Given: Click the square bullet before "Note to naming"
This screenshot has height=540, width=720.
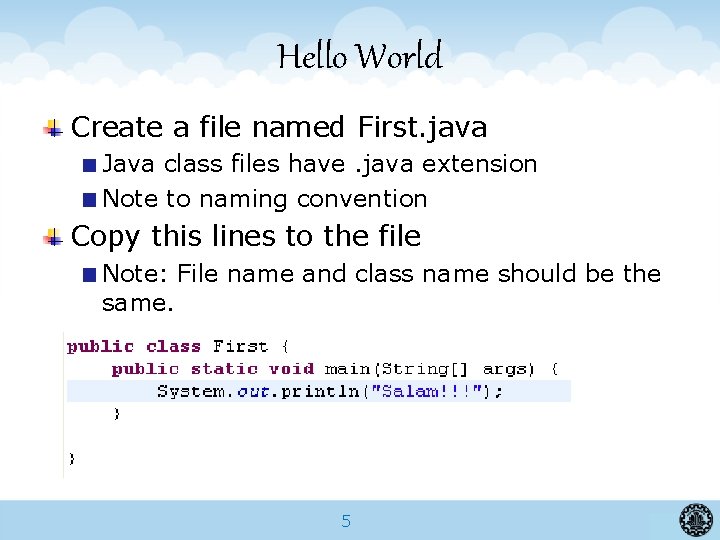Looking at the screenshot, I should click(90, 200).
